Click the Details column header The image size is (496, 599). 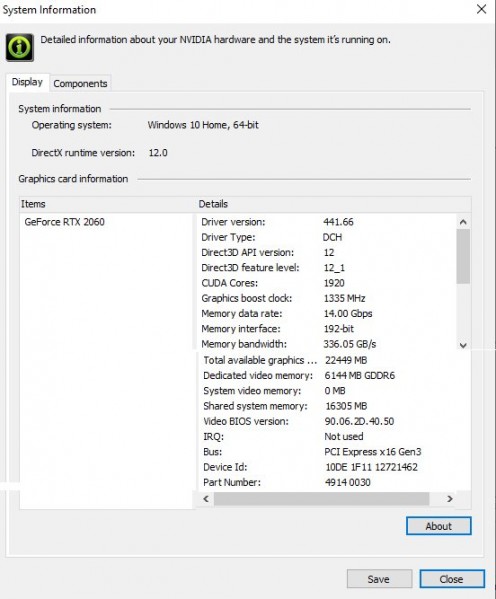tap(334, 204)
